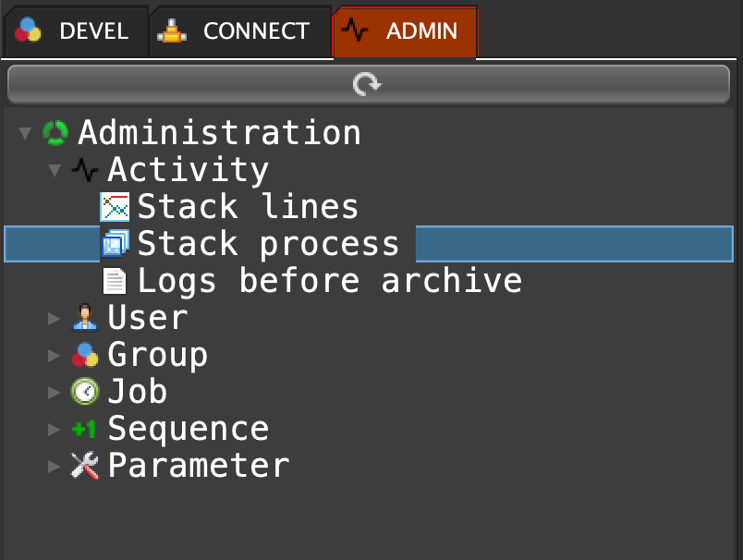Collapse the Administration tree node

pyautogui.click(x=24, y=134)
